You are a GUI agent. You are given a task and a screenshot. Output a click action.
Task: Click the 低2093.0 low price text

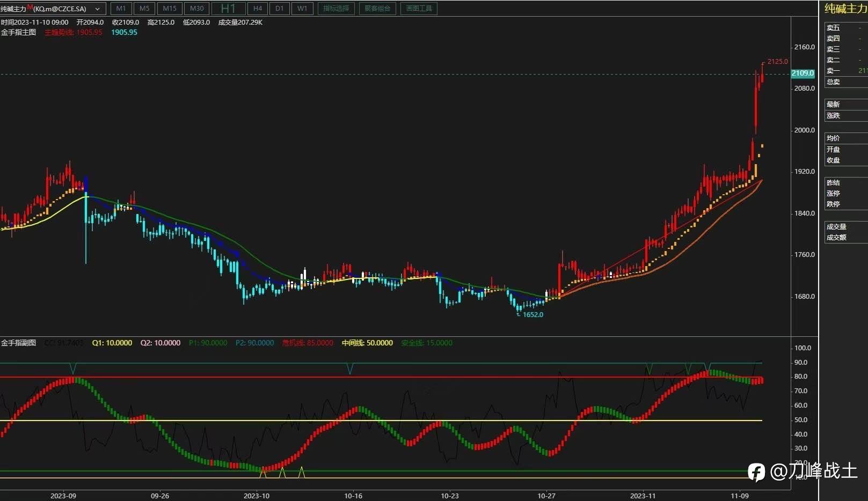tap(196, 23)
